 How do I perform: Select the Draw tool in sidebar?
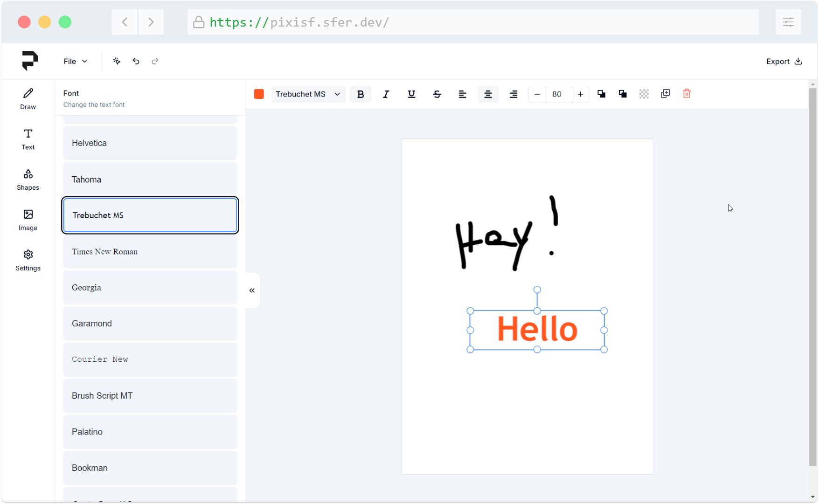28,99
